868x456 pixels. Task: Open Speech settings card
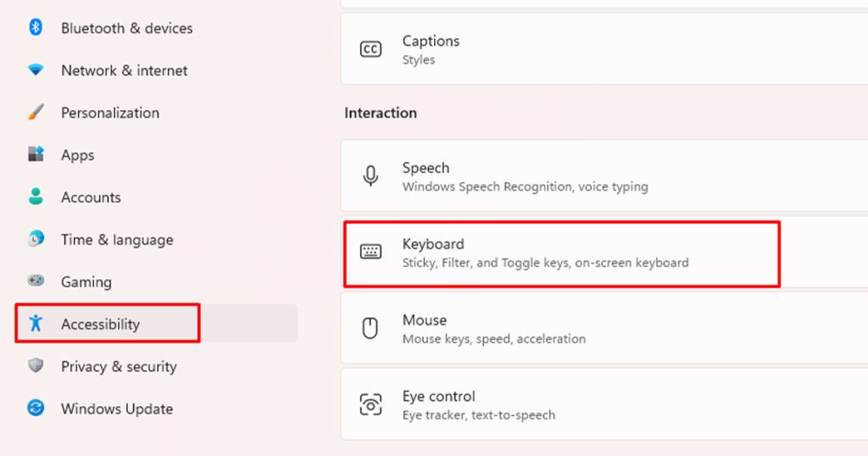point(604,175)
